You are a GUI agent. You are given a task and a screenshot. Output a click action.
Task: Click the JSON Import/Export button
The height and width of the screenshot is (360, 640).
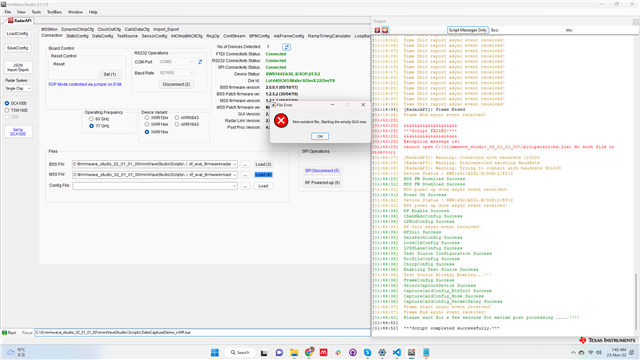click(18, 67)
